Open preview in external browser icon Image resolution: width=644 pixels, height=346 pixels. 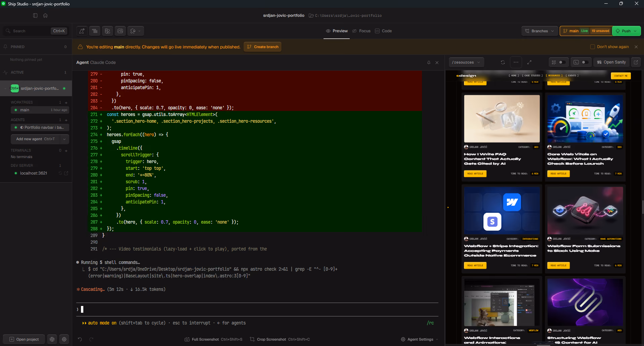[x=636, y=62]
